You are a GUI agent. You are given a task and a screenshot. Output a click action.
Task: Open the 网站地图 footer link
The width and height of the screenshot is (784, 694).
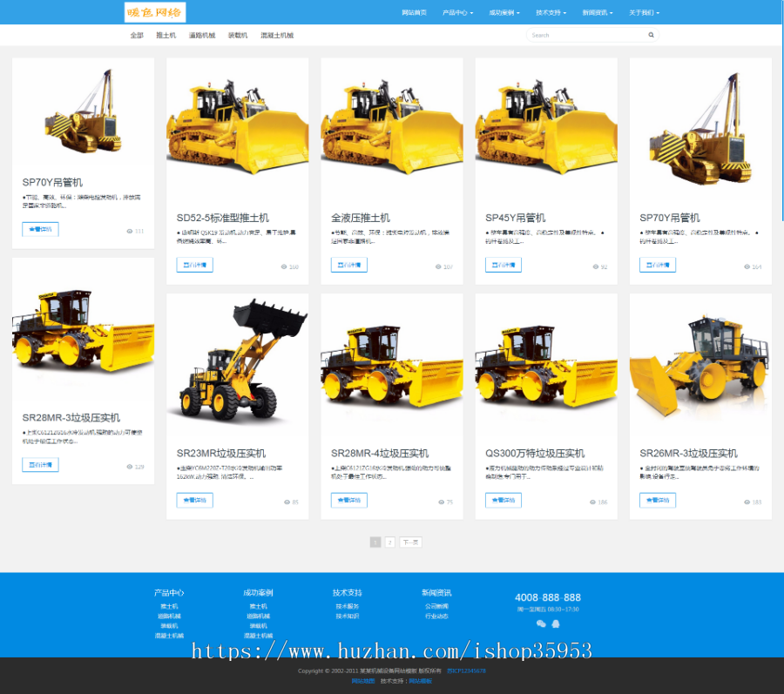[x=363, y=681]
